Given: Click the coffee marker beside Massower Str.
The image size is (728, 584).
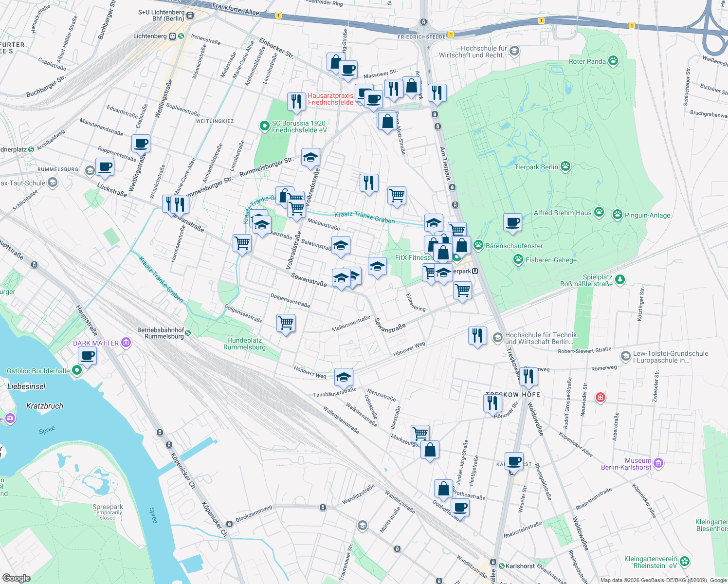Looking at the screenshot, I should pyautogui.click(x=348, y=71).
